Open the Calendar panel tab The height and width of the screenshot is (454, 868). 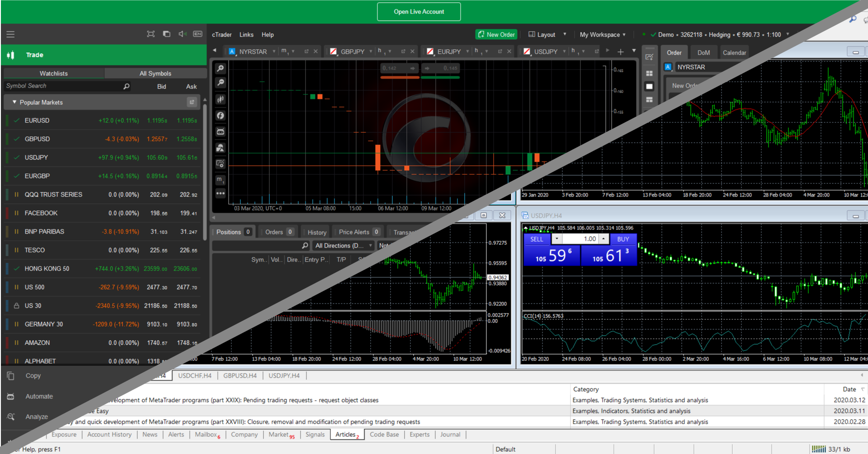coord(734,52)
